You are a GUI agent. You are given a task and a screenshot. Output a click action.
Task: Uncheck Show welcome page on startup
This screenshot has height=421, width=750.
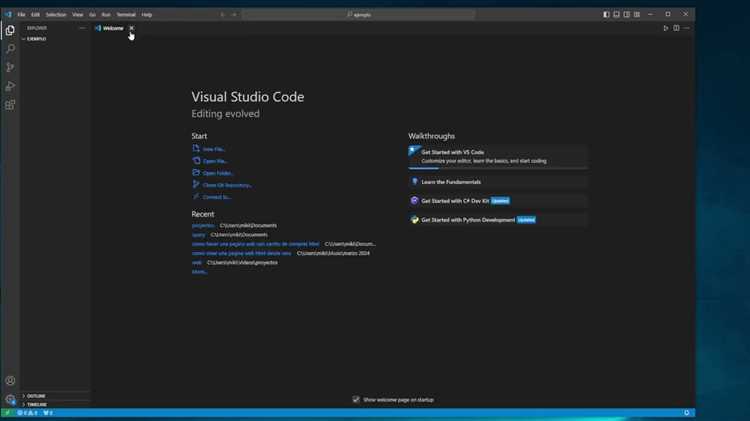(x=356, y=399)
